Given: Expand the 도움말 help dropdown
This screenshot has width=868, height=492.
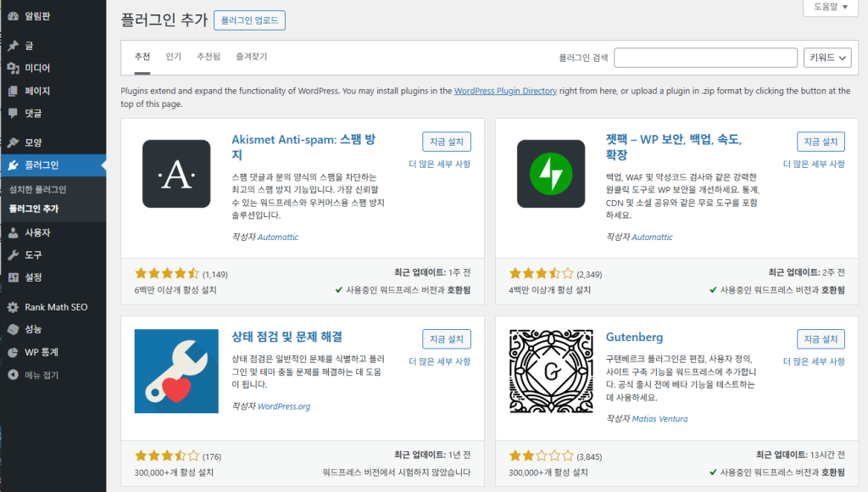Looking at the screenshot, I should (x=830, y=7).
